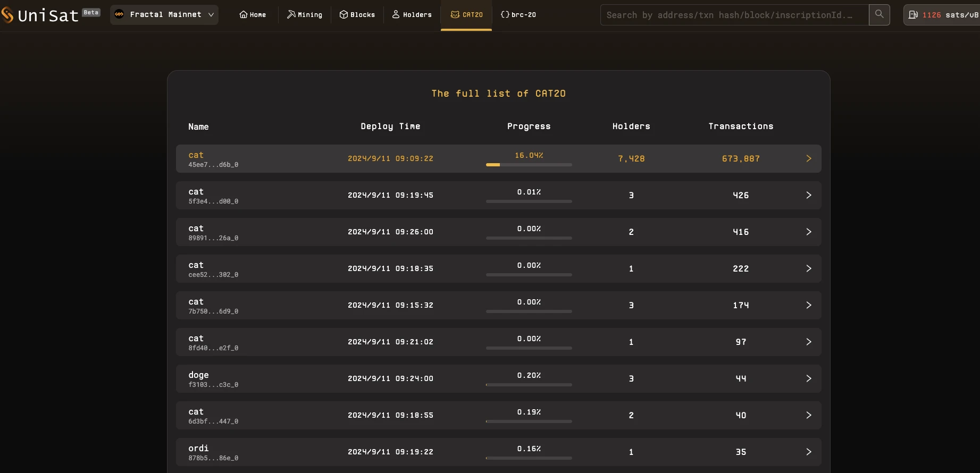Click the 16.04% progress bar
This screenshot has width=980, height=473.
(x=529, y=165)
